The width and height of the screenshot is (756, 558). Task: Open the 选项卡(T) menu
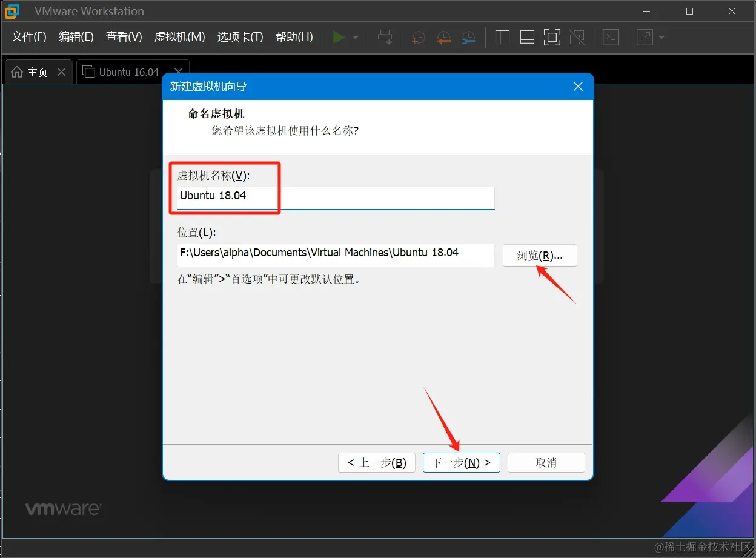240,37
